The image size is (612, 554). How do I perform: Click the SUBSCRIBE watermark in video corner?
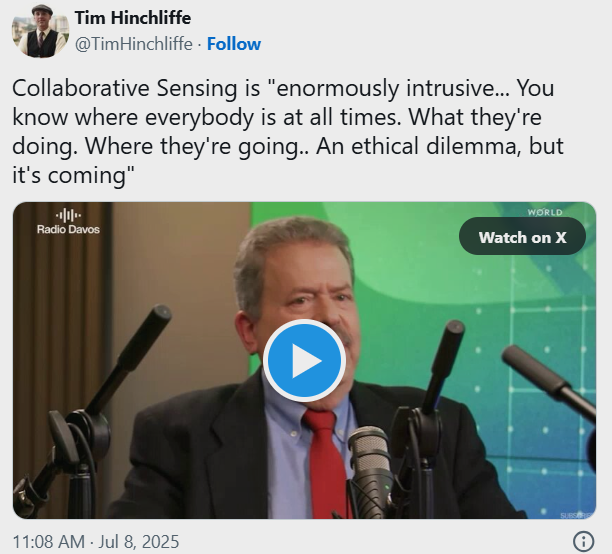pyautogui.click(x=575, y=515)
